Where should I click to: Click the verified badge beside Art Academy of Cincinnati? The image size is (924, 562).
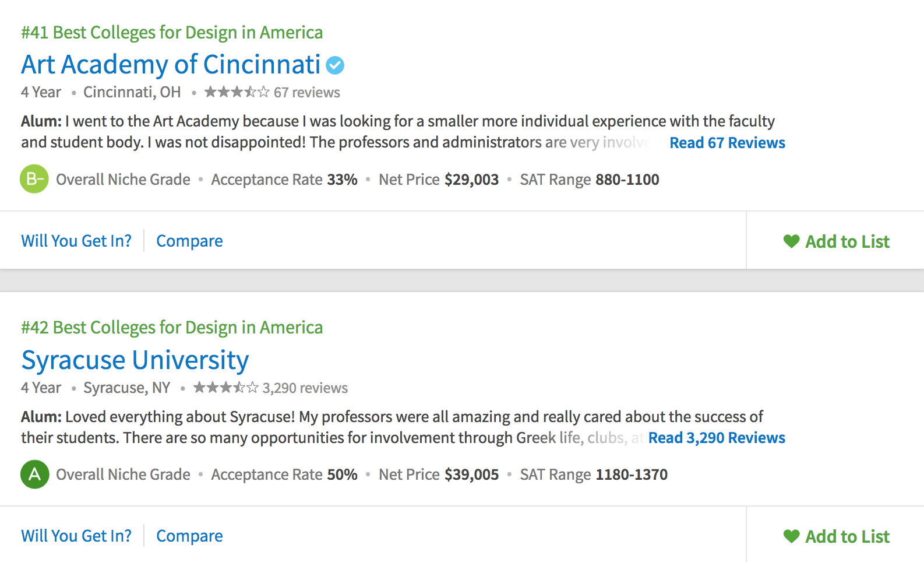click(335, 65)
